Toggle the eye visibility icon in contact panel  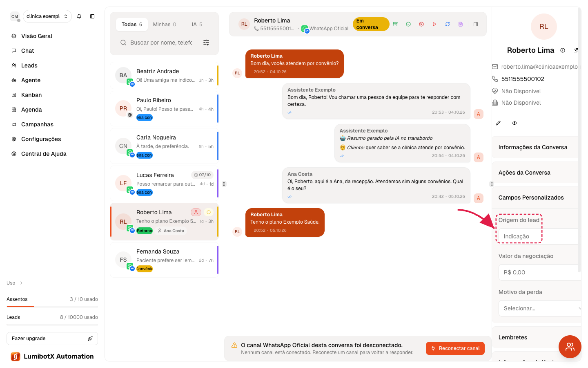point(514,123)
